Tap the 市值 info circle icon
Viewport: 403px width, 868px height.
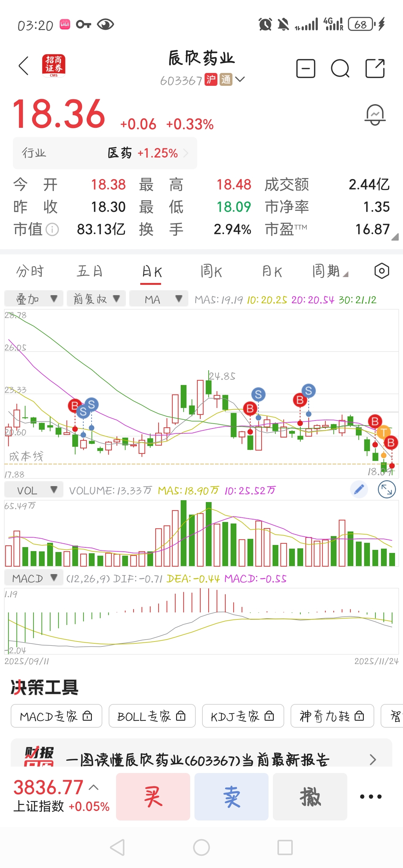pyautogui.click(x=52, y=230)
